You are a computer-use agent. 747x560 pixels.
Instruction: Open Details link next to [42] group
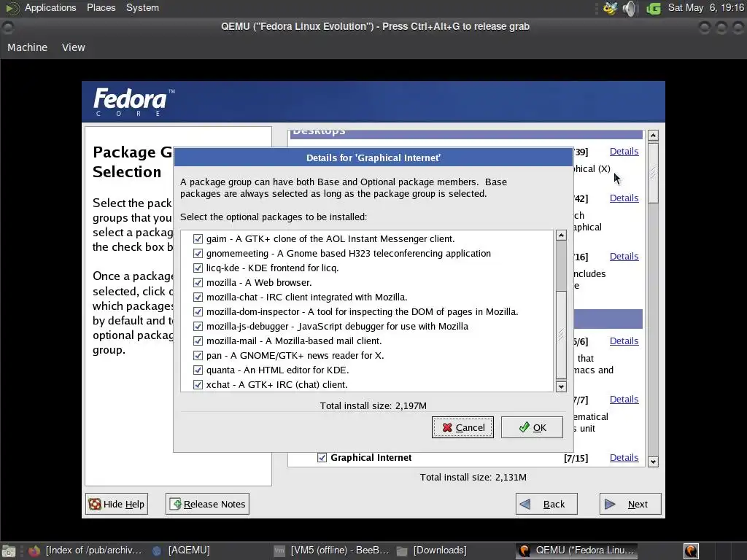tap(624, 198)
